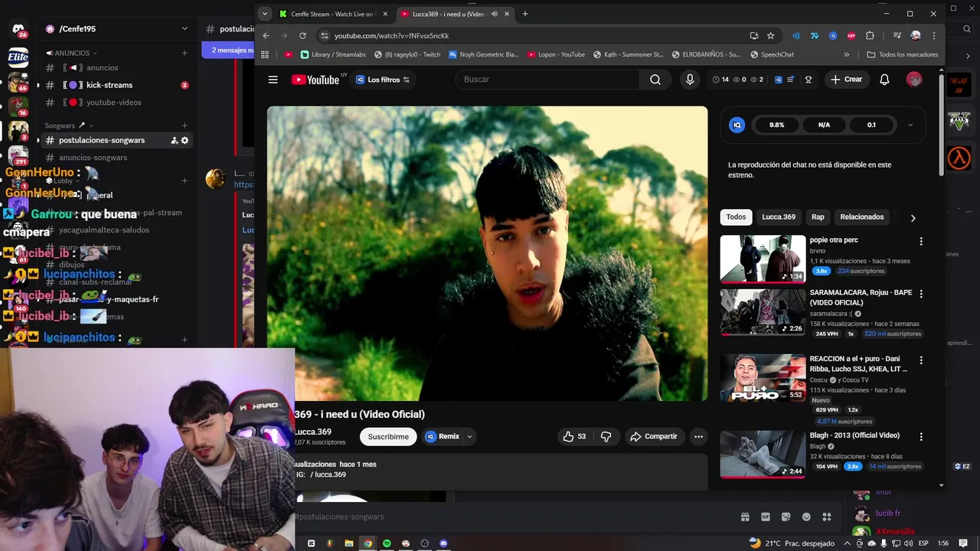This screenshot has height=551, width=980.
Task: Select the Todos filter chip
Action: [x=736, y=217]
